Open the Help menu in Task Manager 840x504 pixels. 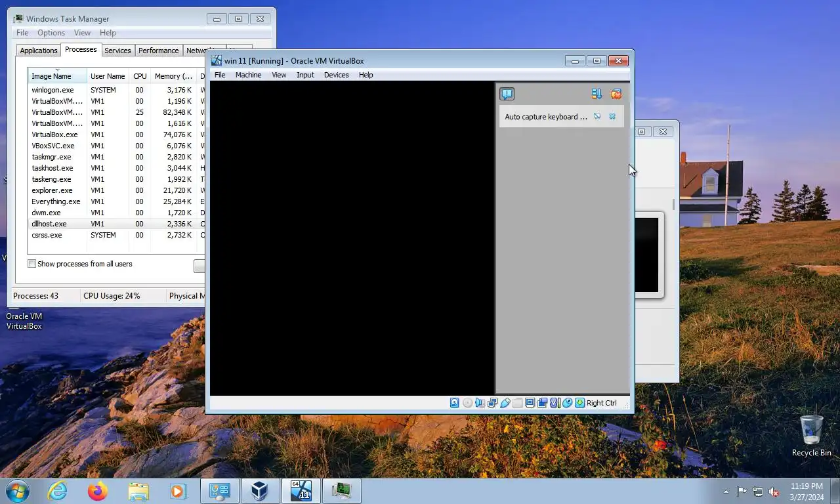[108, 33]
